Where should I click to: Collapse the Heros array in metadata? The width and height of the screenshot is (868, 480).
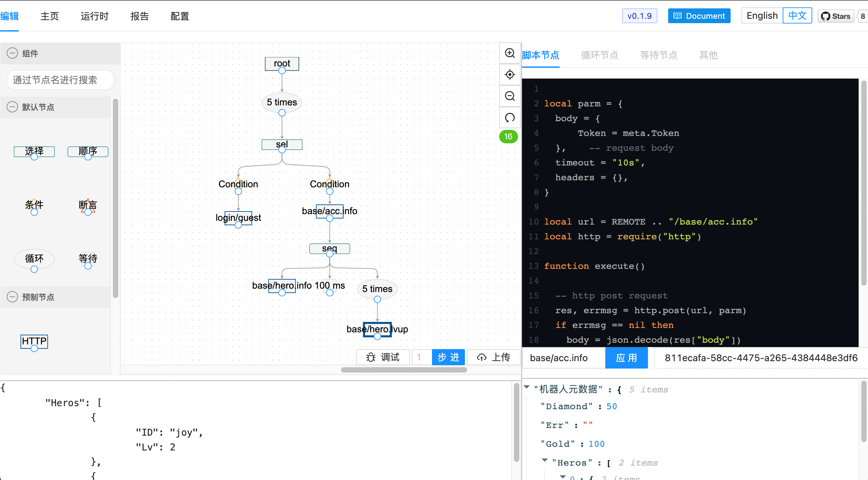(545, 460)
